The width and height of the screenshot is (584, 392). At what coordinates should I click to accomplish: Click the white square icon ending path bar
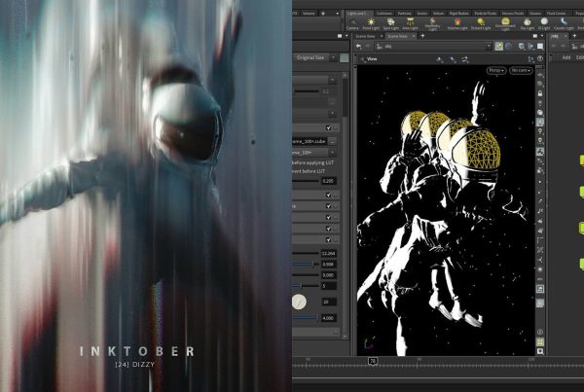pyautogui.click(x=540, y=46)
